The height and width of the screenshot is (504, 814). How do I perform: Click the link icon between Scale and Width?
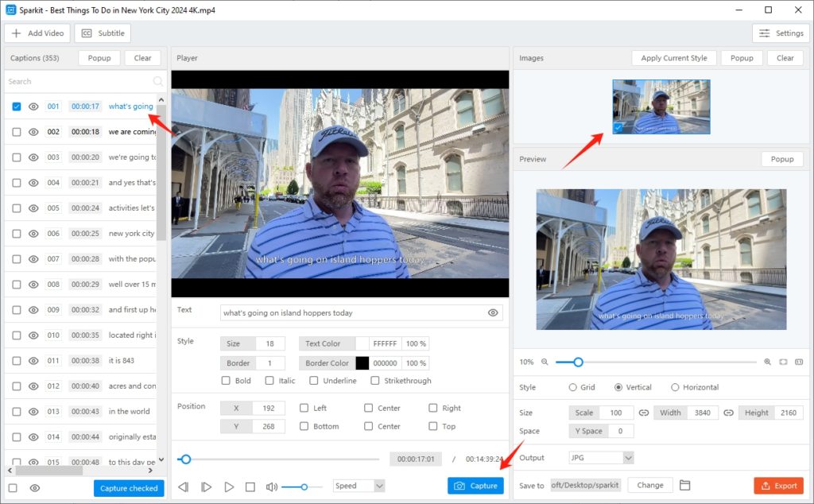pos(644,413)
